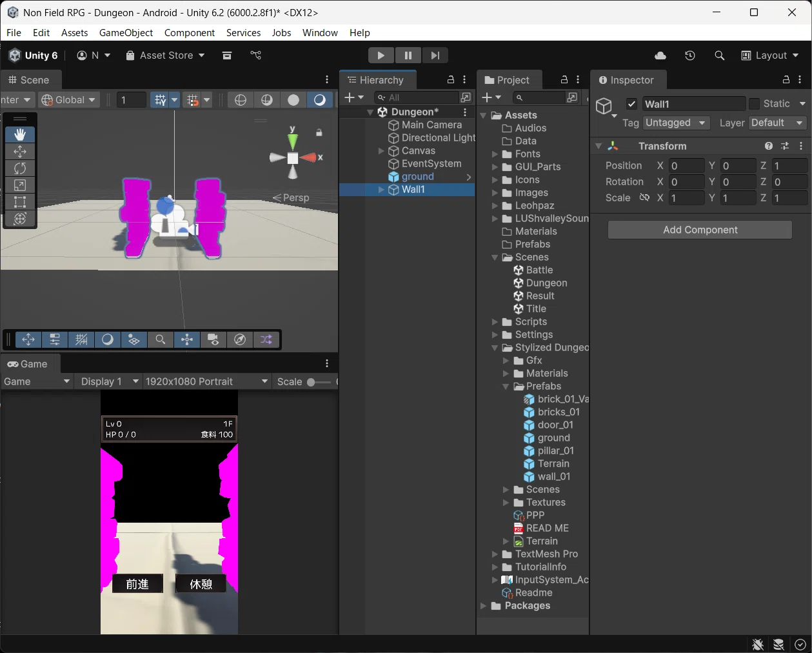
Task: Click the Position Z field
Action: (789, 166)
